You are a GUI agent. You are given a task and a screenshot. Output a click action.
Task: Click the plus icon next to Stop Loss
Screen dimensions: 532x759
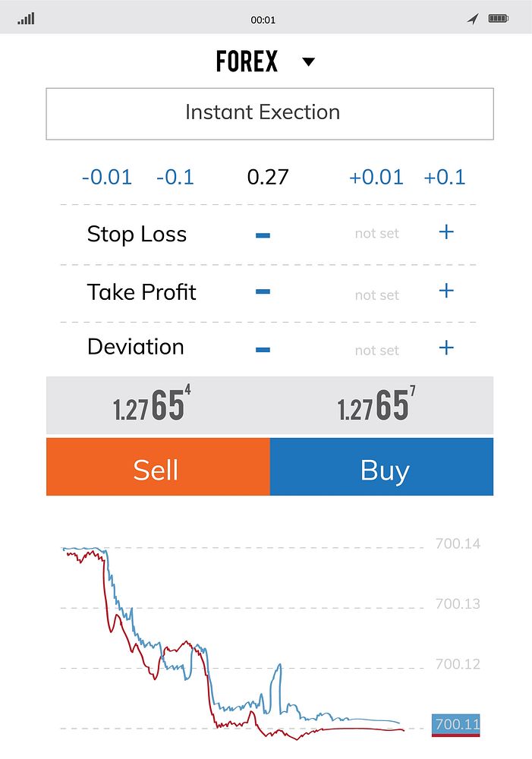tap(446, 232)
